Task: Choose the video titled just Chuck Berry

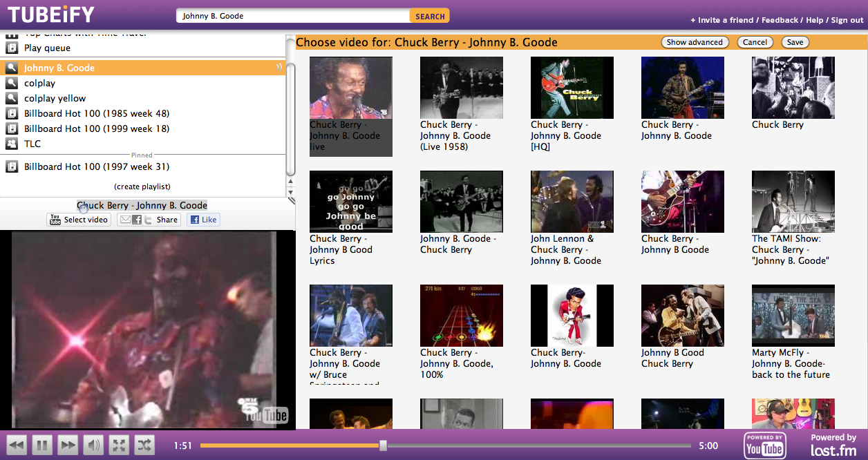Action: (793, 88)
